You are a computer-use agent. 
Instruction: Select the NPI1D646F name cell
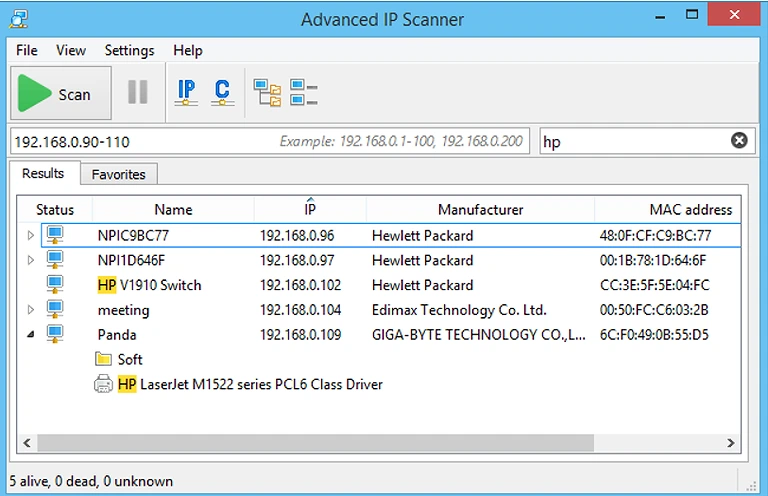pos(131,260)
